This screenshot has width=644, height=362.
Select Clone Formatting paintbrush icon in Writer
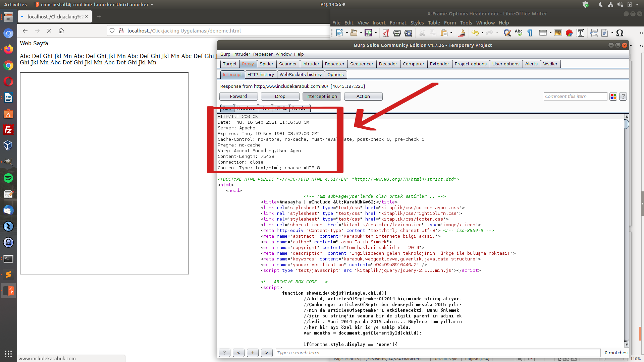pyautogui.click(x=462, y=33)
